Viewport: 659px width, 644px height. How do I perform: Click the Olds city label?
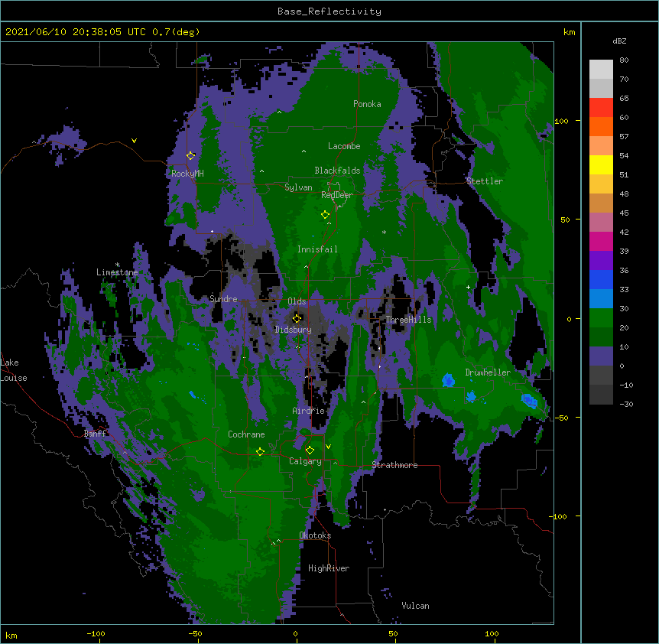297,301
